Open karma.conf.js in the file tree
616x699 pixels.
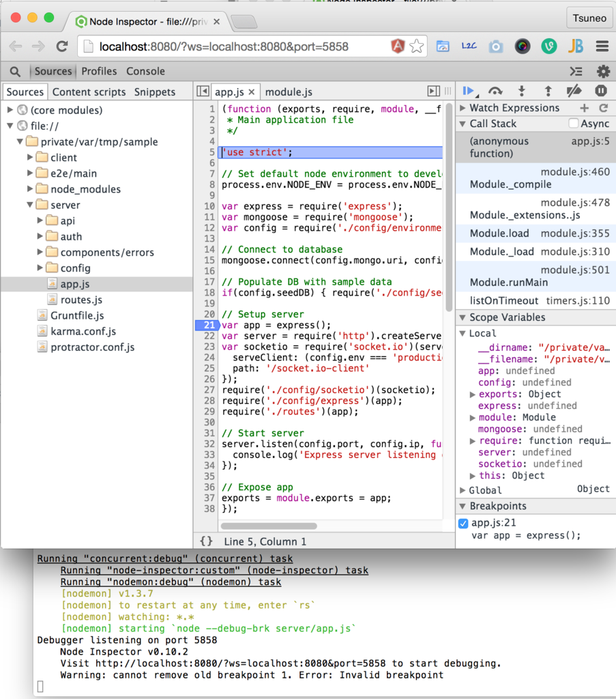click(x=83, y=331)
